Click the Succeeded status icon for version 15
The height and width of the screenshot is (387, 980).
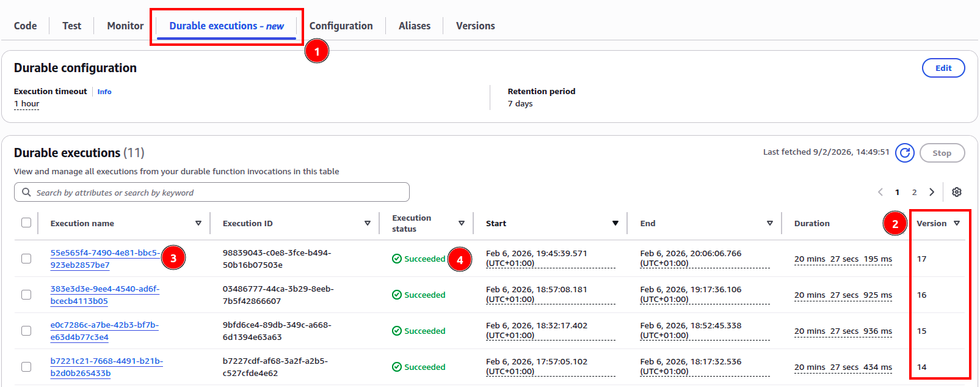click(x=397, y=331)
